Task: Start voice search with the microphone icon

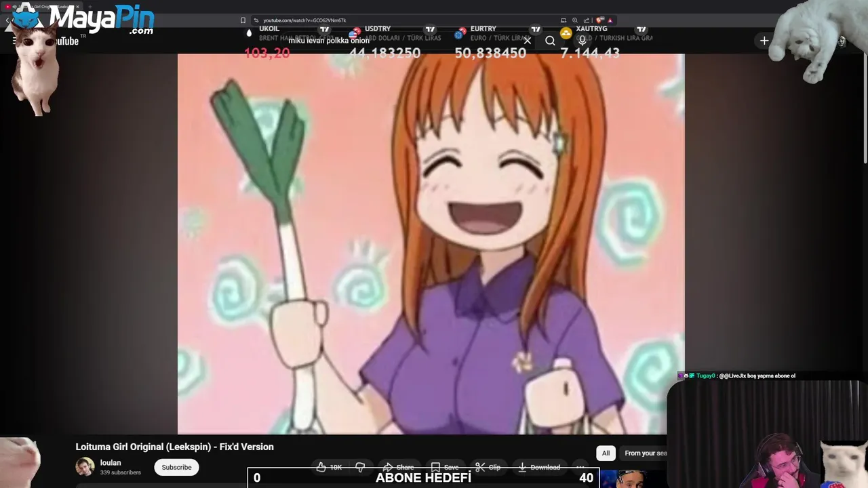Action: [x=582, y=41]
